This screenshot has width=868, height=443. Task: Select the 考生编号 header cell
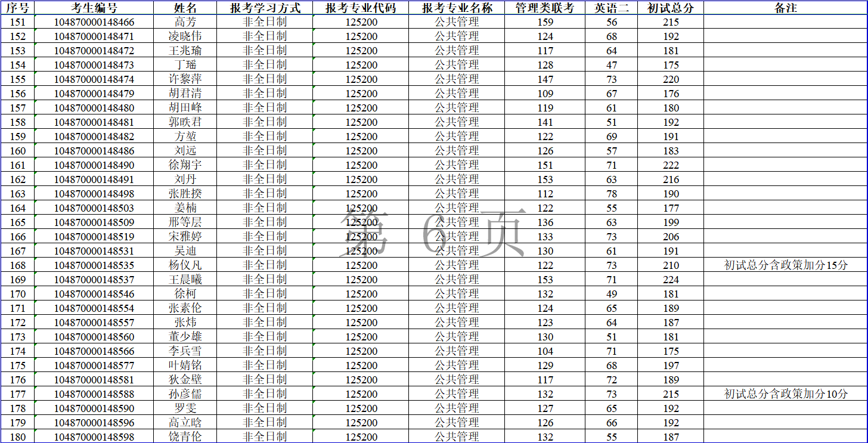pos(94,8)
